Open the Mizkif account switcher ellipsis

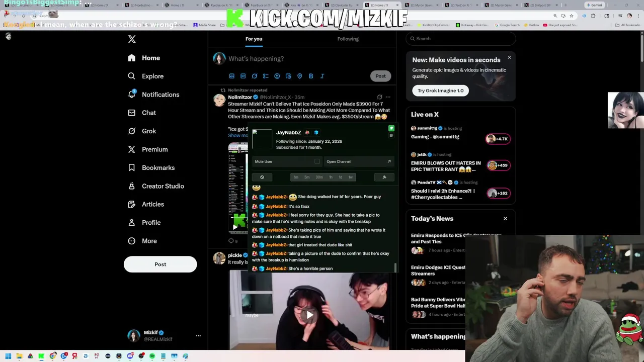click(x=198, y=335)
